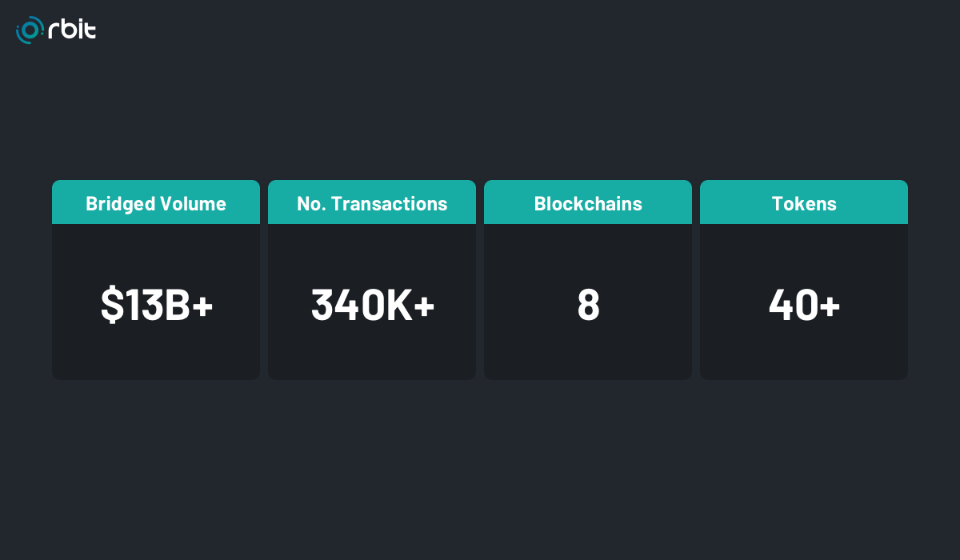960x560 pixels.
Task: Click the word 'Transactions' in second card header
Action: click(x=389, y=203)
